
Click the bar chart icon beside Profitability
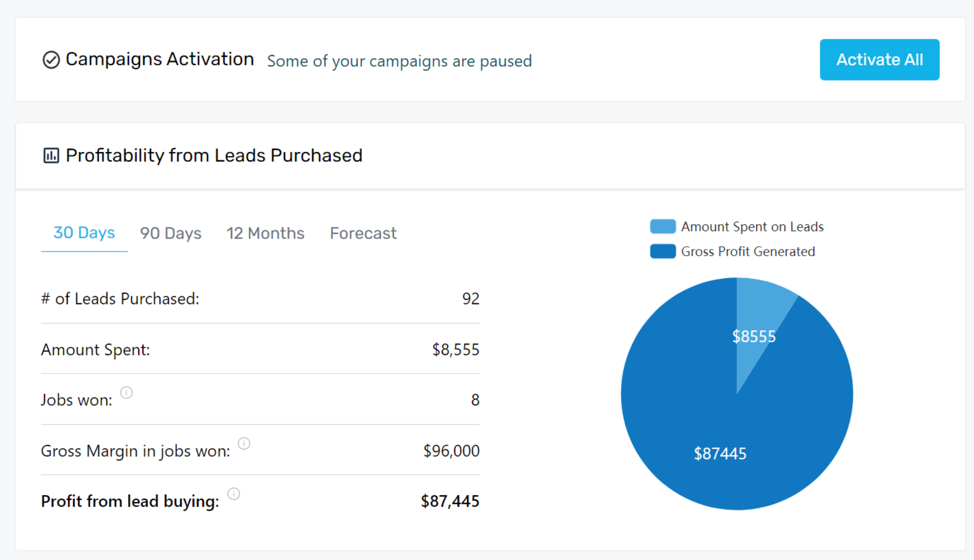[x=51, y=155]
